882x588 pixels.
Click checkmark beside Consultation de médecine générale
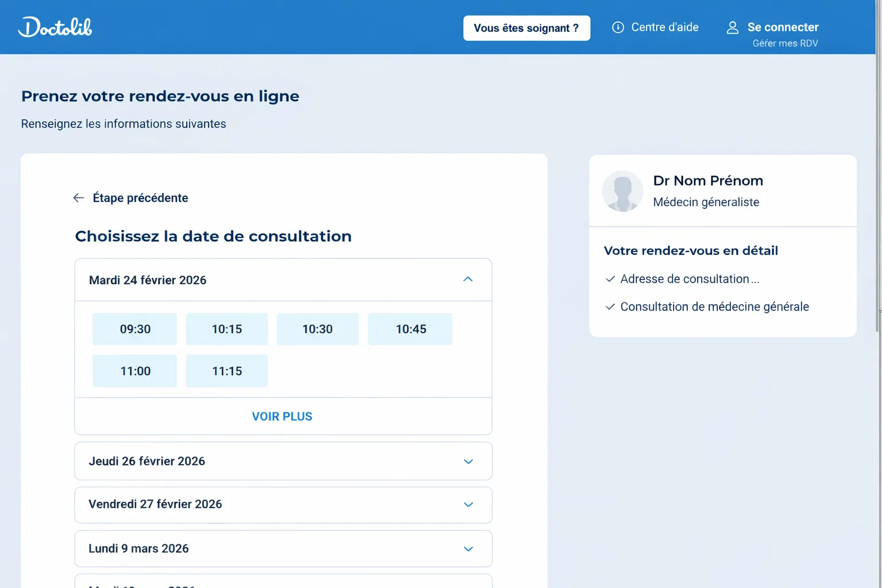(610, 307)
